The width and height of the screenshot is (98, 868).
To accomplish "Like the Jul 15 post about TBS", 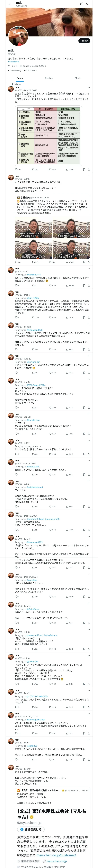I will 50,262.
